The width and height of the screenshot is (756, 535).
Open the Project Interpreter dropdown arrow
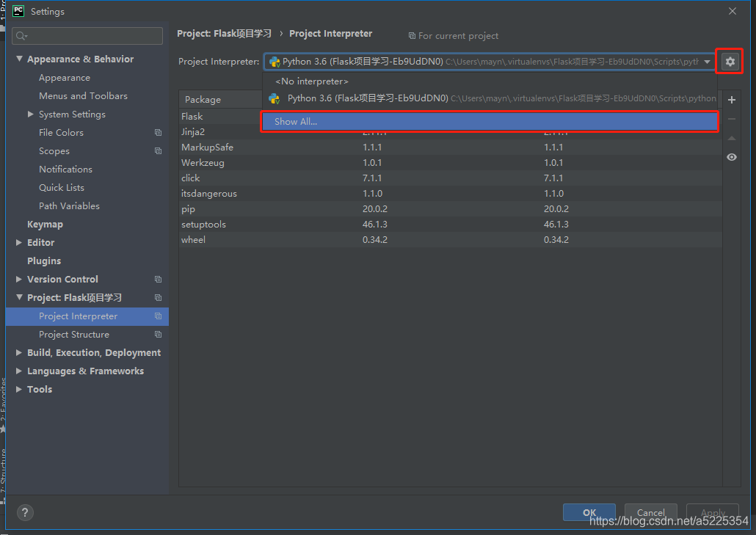coord(707,62)
